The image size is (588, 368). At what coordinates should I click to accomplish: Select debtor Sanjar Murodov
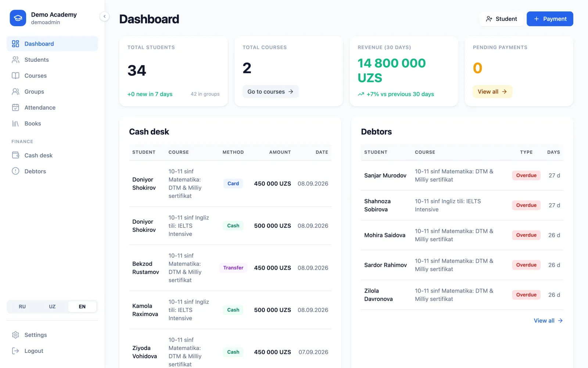(x=385, y=176)
